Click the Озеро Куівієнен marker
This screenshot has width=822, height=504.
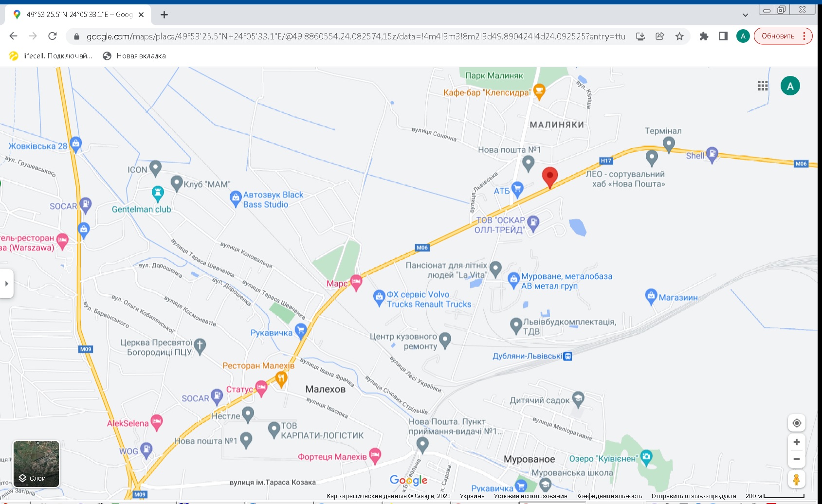coord(646,457)
